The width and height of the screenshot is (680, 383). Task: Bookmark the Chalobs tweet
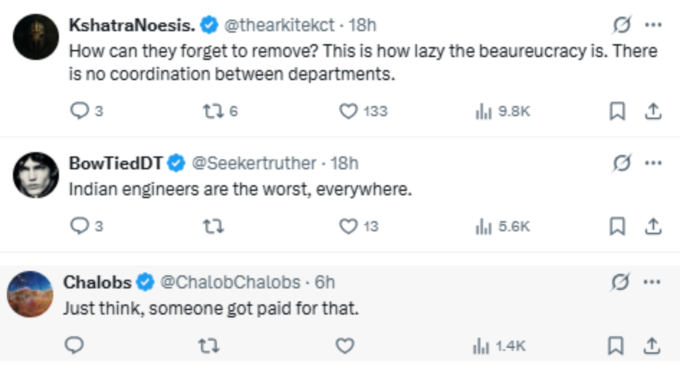click(x=615, y=346)
